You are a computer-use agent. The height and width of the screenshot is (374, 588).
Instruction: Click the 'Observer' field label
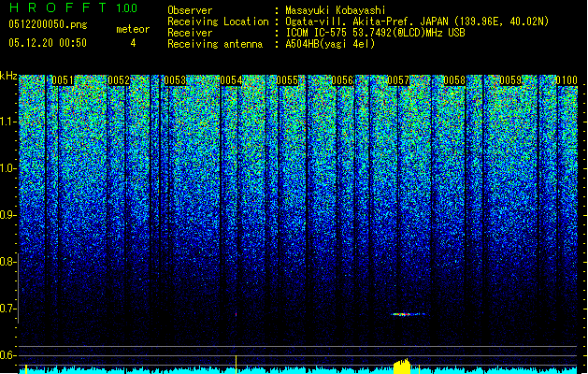[190, 10]
